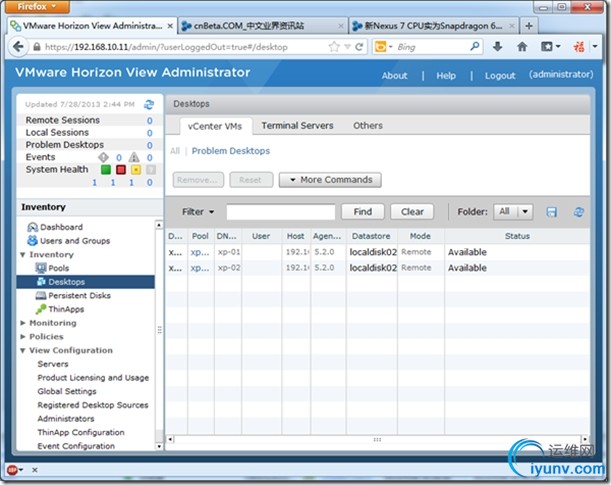Click the search magnifier in Bing box
This screenshot has width=611, height=485.
(x=475, y=47)
